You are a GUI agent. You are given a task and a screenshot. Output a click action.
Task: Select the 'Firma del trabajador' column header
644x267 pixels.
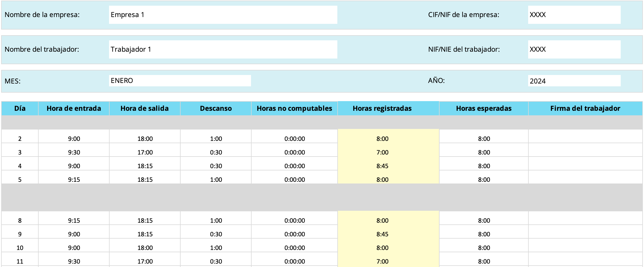585,108
